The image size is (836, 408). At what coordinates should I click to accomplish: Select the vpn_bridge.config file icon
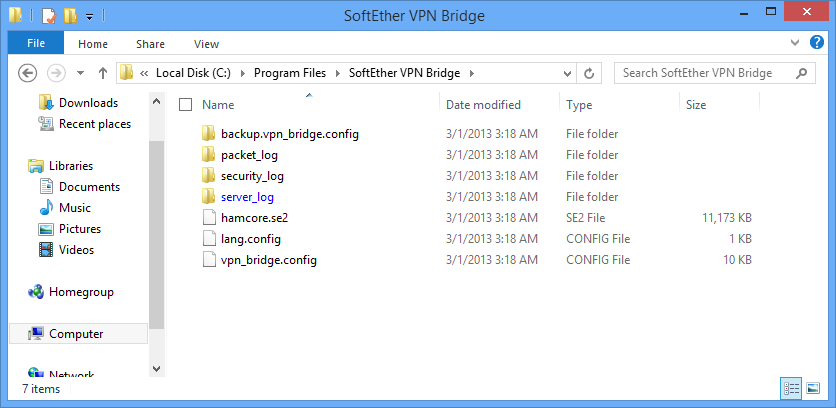[x=209, y=260]
